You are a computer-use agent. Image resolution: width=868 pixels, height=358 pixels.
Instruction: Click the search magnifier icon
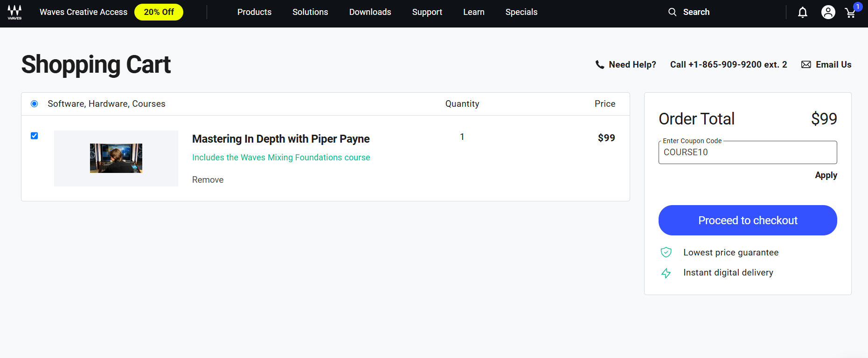point(672,12)
